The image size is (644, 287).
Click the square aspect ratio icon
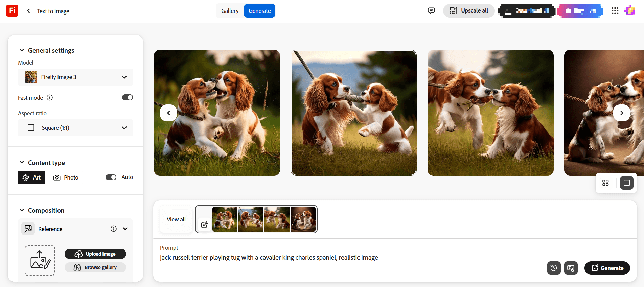31,127
